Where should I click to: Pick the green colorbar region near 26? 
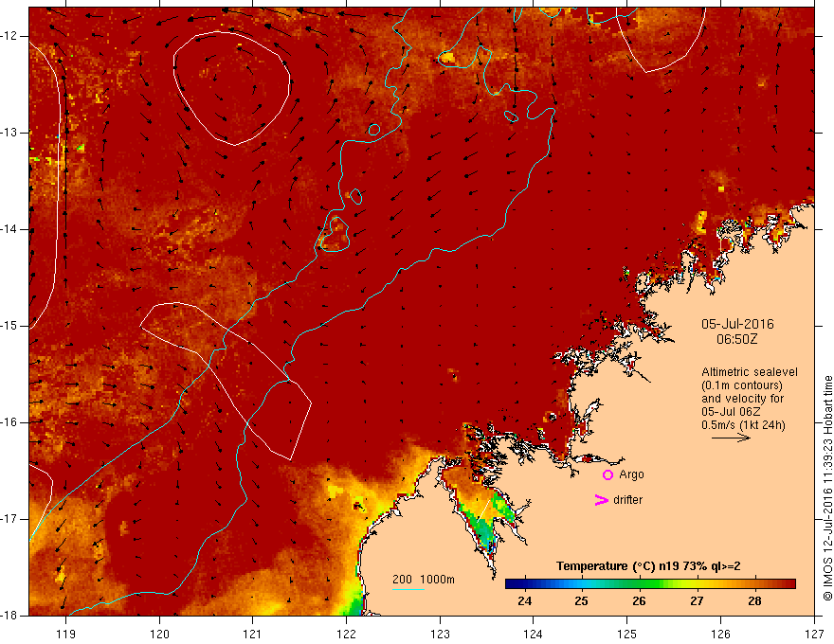click(x=640, y=584)
